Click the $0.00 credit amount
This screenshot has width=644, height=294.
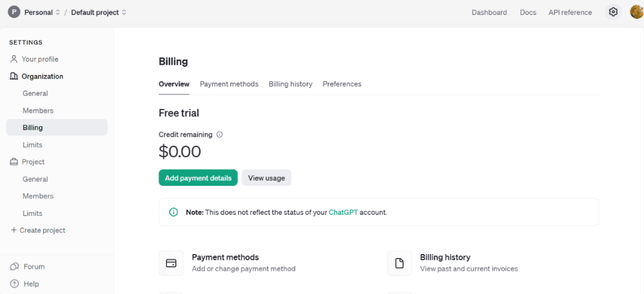(180, 151)
